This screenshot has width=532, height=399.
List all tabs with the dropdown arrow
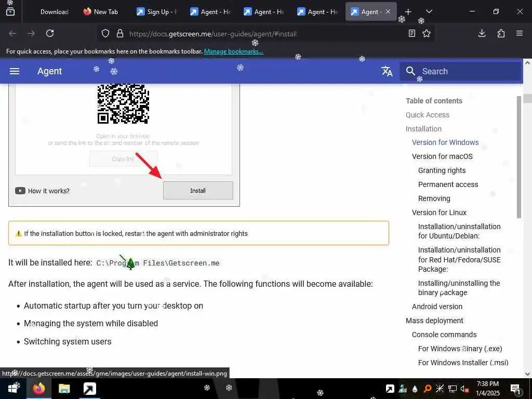[429, 11]
